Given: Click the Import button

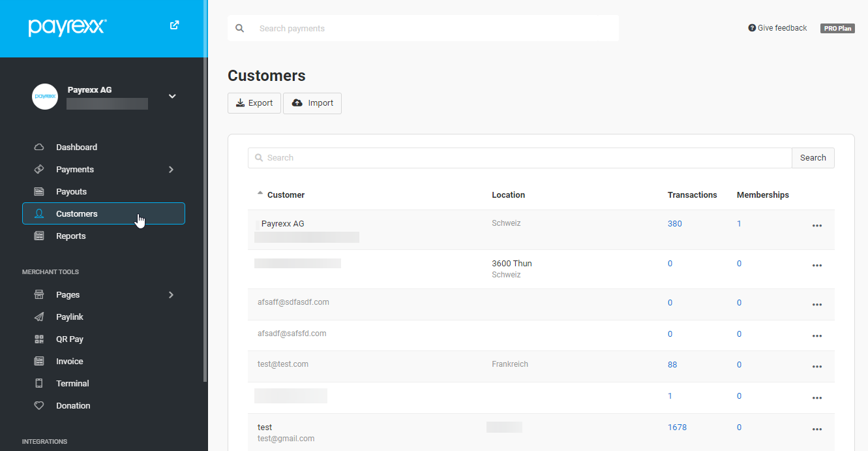Looking at the screenshot, I should pyautogui.click(x=312, y=103).
